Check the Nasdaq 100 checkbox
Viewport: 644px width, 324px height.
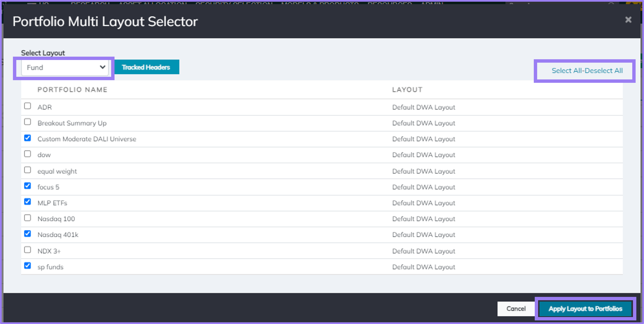click(28, 218)
